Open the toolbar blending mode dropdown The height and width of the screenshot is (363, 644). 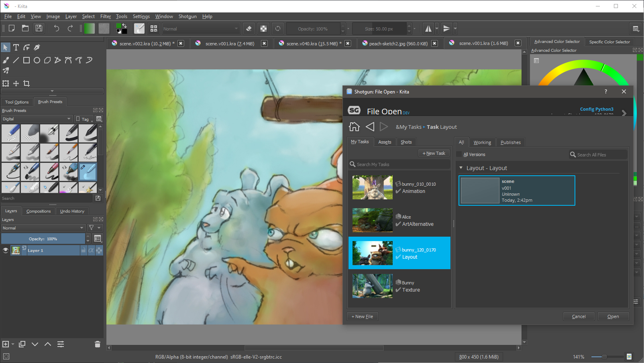[201, 29]
